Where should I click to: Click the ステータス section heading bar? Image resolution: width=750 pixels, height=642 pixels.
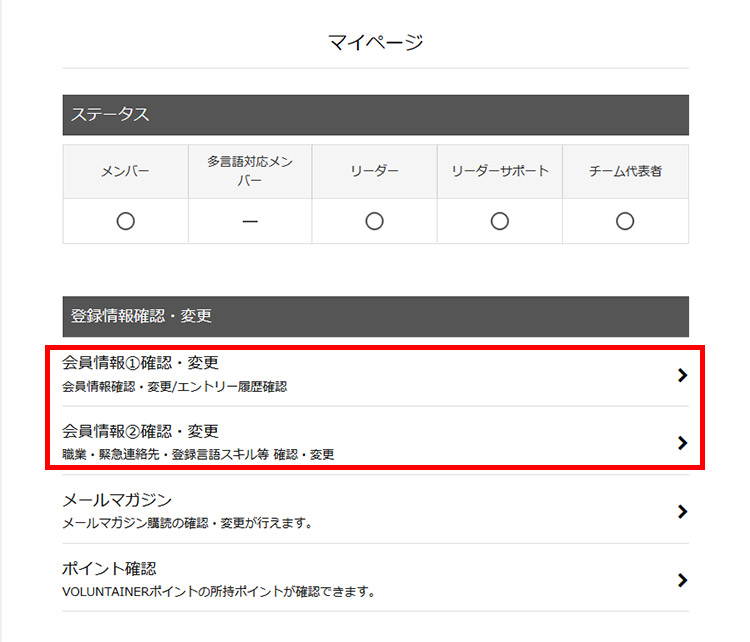coord(375,115)
